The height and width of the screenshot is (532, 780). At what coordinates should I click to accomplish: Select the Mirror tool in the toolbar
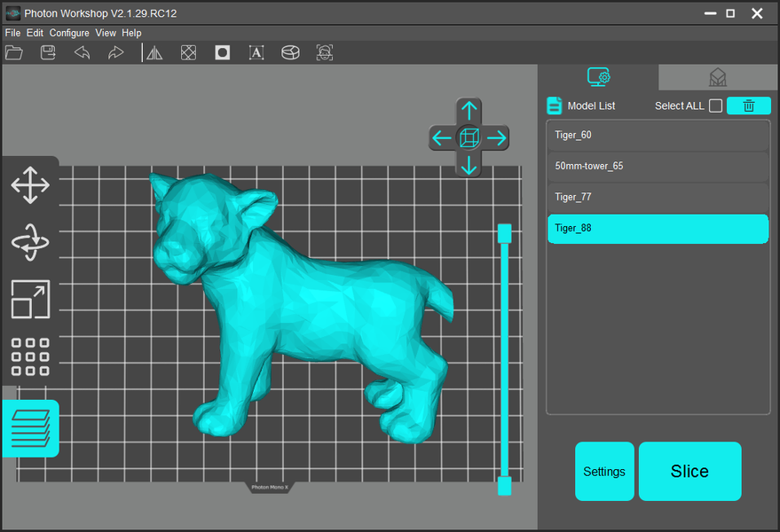(x=154, y=52)
